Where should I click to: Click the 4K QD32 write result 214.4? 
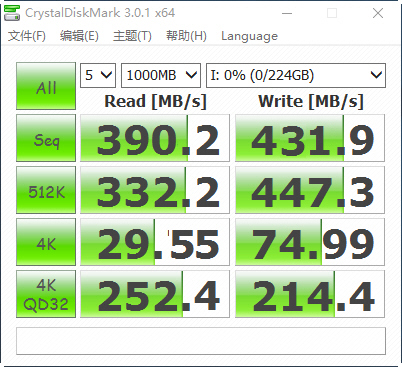point(310,294)
